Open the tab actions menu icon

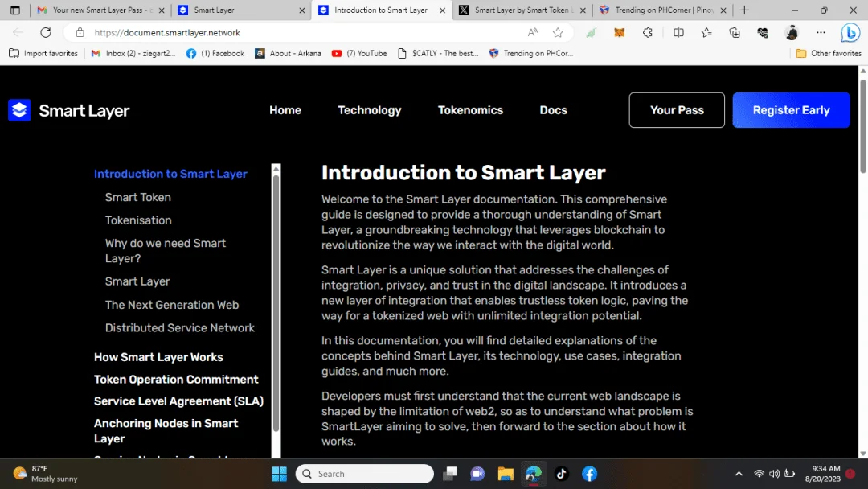point(15,10)
